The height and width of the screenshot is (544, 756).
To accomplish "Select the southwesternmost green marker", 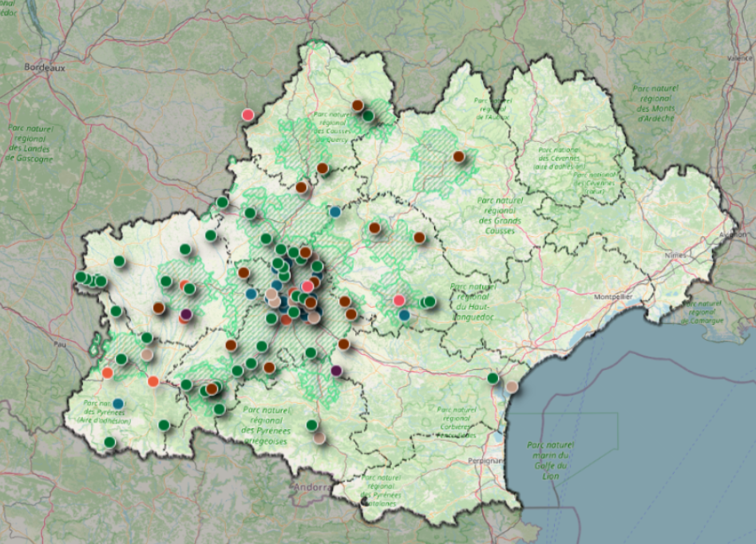I will click(109, 442).
